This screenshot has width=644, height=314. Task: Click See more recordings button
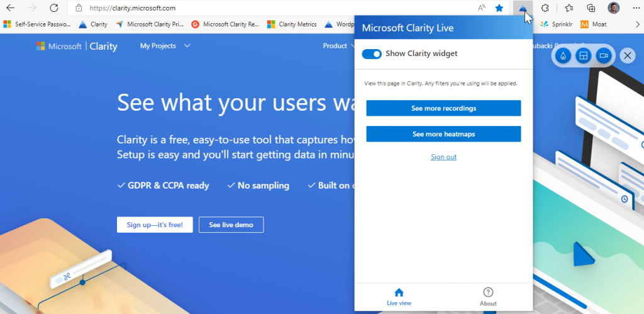[443, 108]
